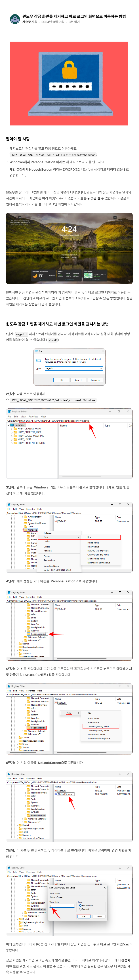
Task: Open the red laptop padlock hero image
Action: [x=69, y=83]
